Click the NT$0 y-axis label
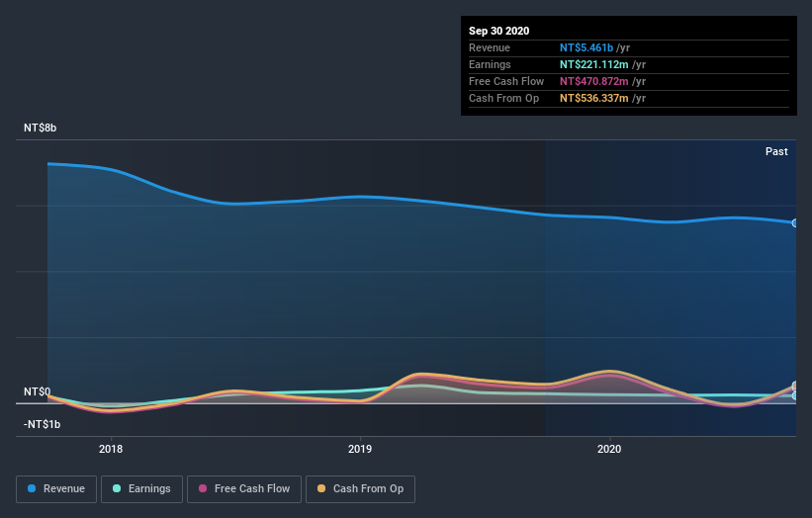812x518 pixels. click(x=38, y=391)
